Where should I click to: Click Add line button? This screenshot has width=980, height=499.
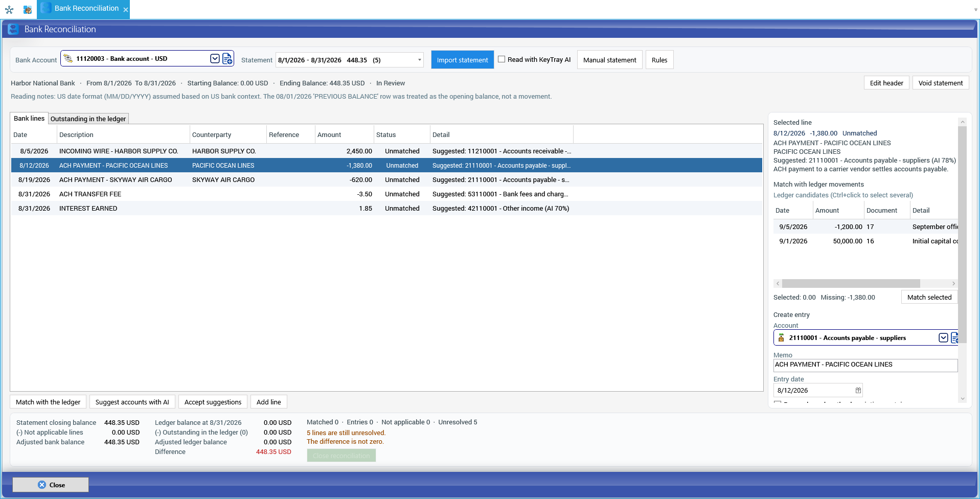point(269,402)
